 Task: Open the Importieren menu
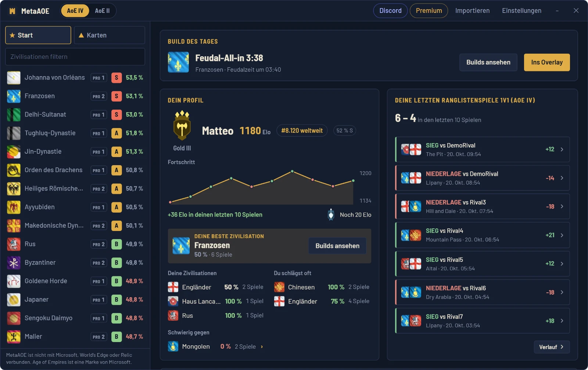point(472,11)
